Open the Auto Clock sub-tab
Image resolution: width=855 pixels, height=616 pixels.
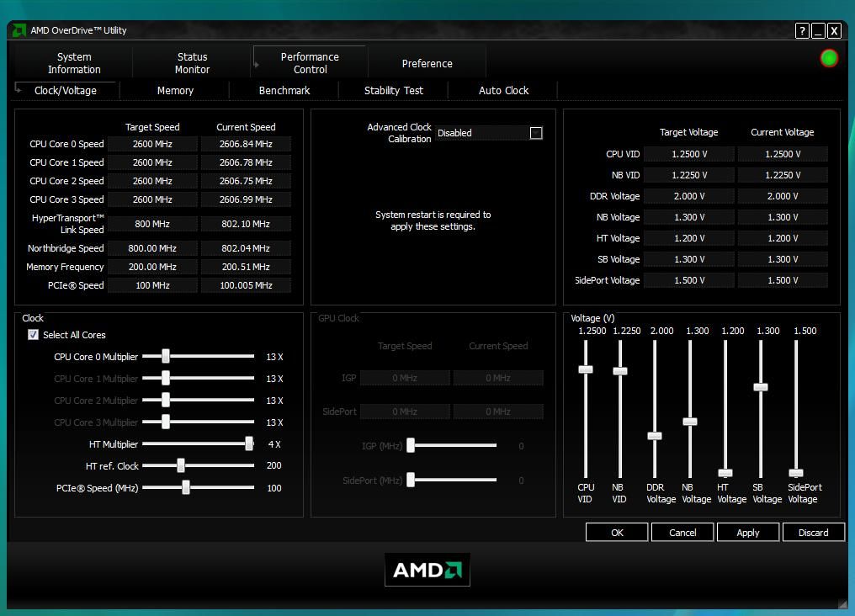(502, 90)
